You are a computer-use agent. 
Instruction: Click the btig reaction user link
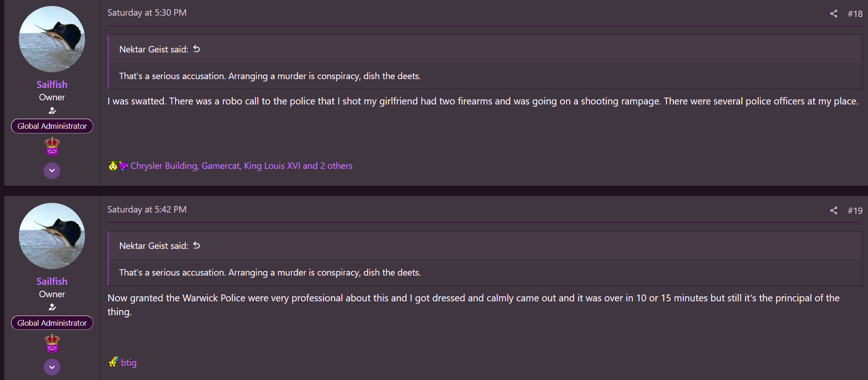(129, 363)
